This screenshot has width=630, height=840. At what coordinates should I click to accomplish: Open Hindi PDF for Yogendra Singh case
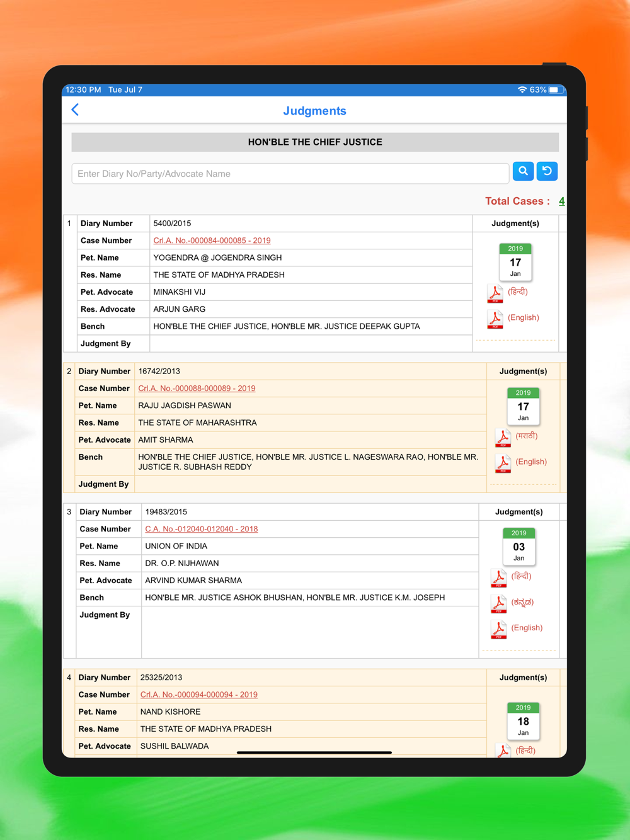(x=507, y=293)
